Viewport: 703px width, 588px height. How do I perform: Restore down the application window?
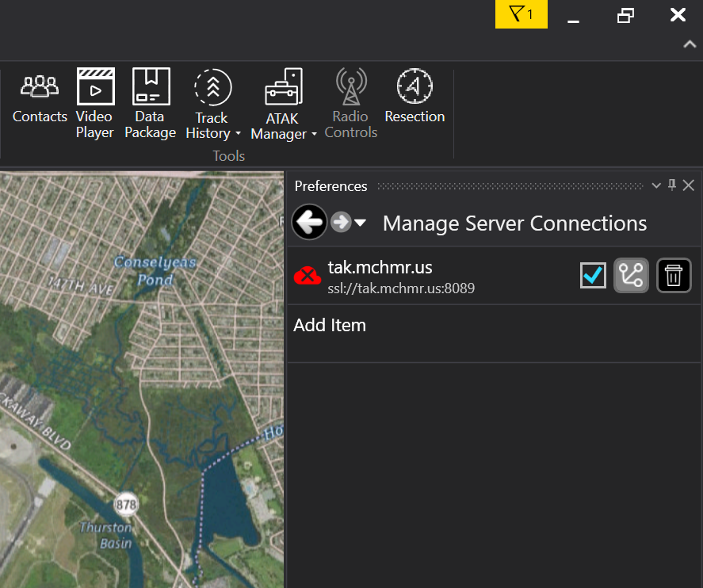pyautogui.click(x=625, y=16)
